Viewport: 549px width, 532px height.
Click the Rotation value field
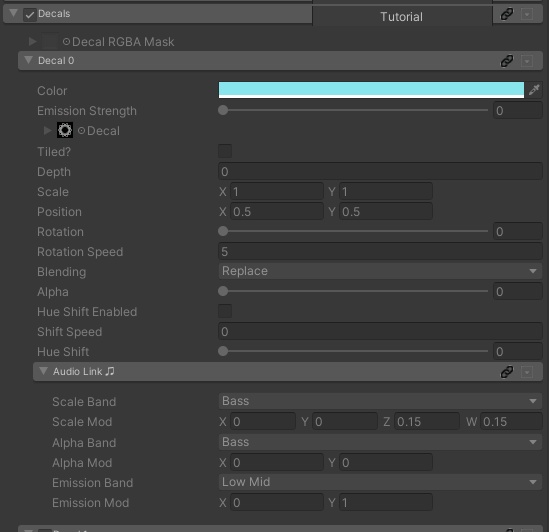[518, 232]
